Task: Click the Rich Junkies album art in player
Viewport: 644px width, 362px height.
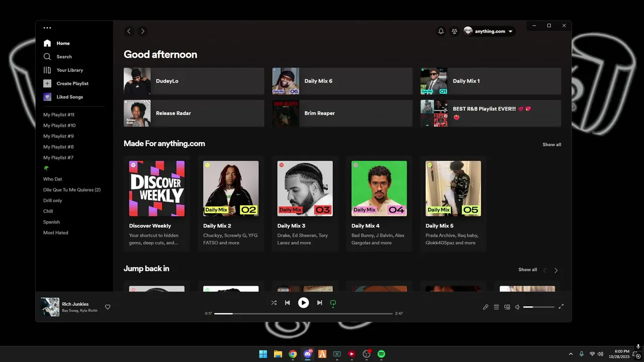Action: coord(50,307)
